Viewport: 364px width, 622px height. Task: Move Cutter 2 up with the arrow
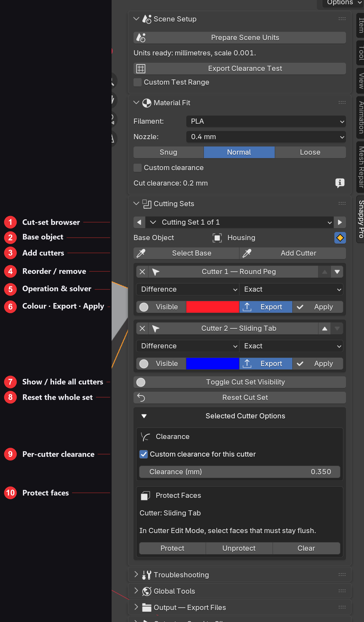324,329
